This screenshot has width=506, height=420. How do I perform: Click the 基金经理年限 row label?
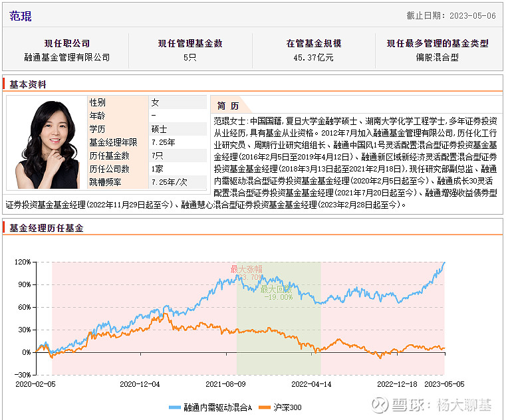click(113, 142)
